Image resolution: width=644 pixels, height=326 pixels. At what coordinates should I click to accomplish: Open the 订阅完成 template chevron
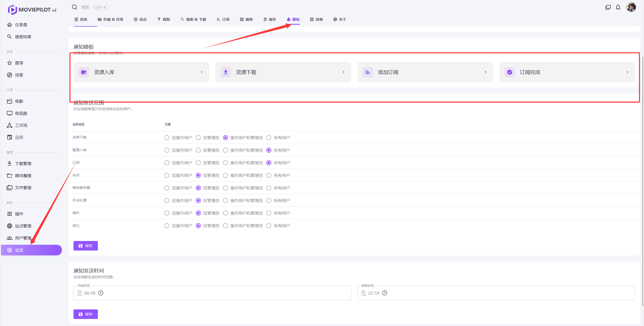627,72
